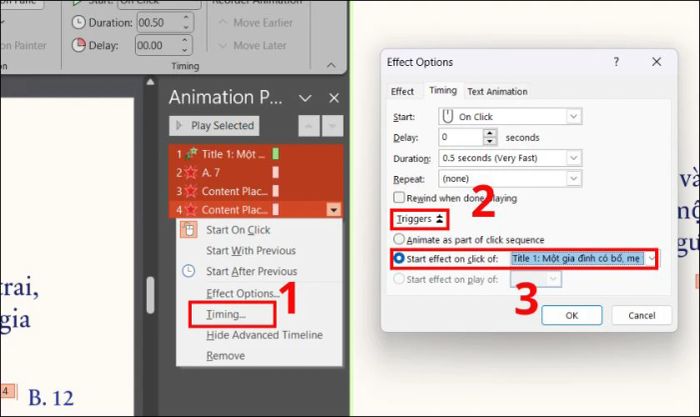The height and width of the screenshot is (417, 700).
Task: Select animation item 2 A. 7
Action: 256,172
